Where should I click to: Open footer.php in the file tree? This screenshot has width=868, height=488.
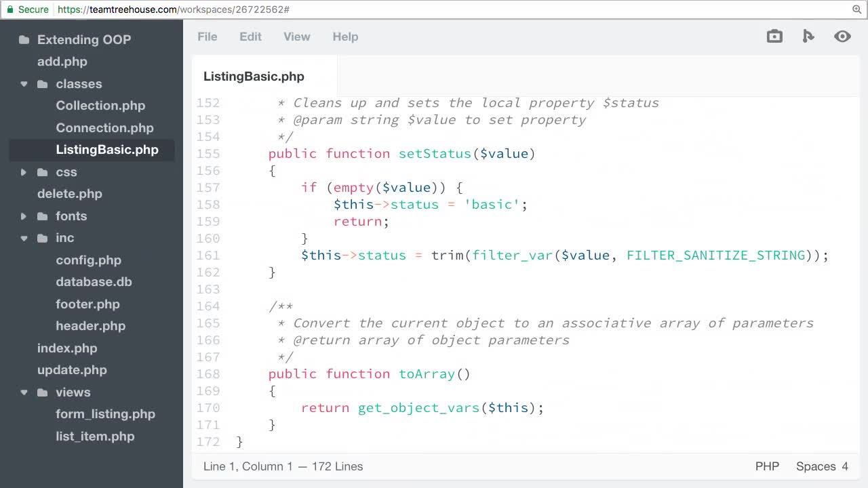(x=88, y=304)
